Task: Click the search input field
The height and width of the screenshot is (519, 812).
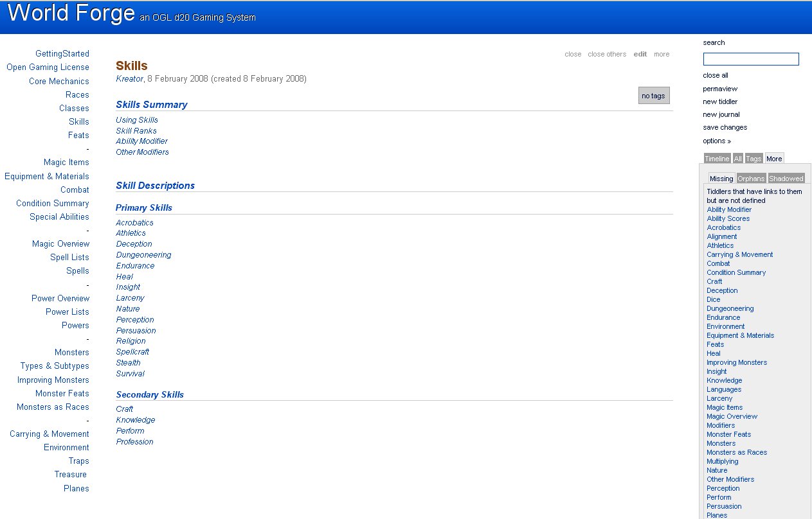Action: pos(750,59)
